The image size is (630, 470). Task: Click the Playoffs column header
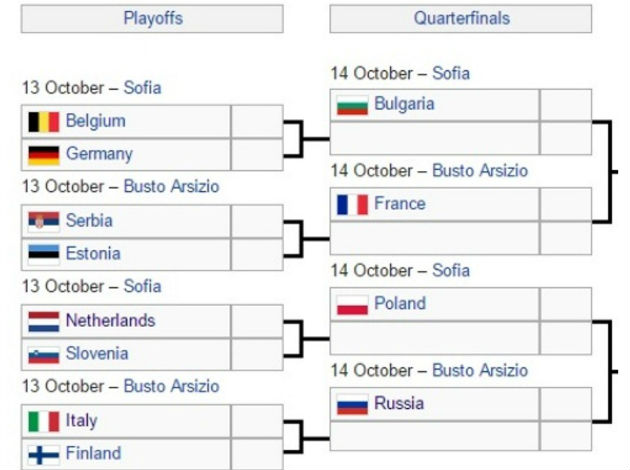coord(152,18)
